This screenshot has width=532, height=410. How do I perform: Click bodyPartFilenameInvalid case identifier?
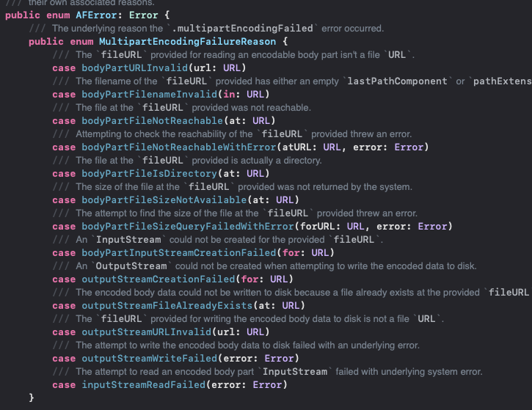pyautogui.click(x=149, y=95)
